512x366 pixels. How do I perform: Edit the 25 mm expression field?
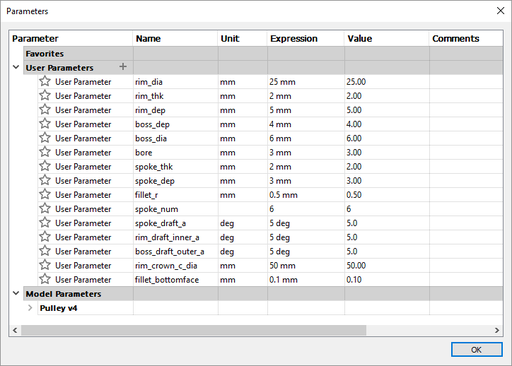click(x=306, y=82)
